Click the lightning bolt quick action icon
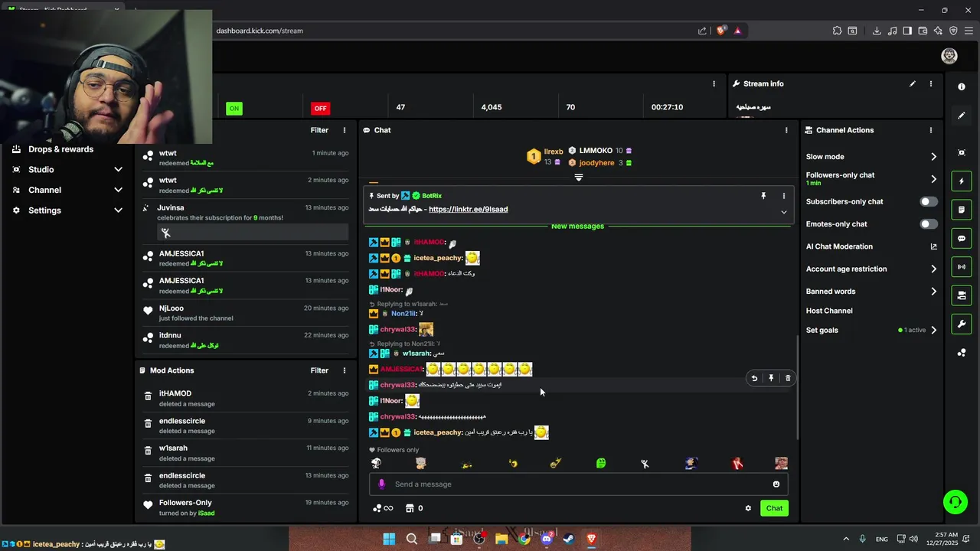Image resolution: width=980 pixels, height=551 pixels. pos(962,181)
